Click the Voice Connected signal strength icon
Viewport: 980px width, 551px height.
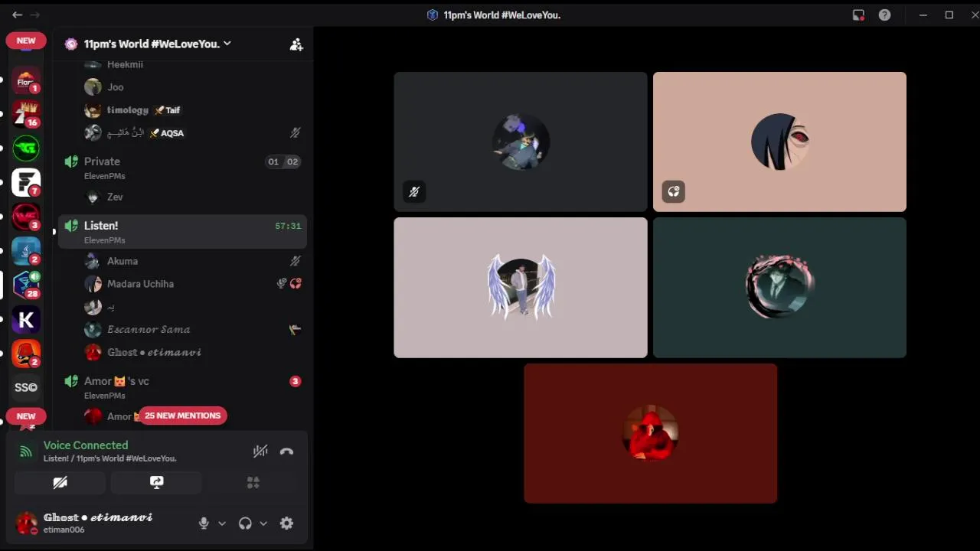click(26, 452)
